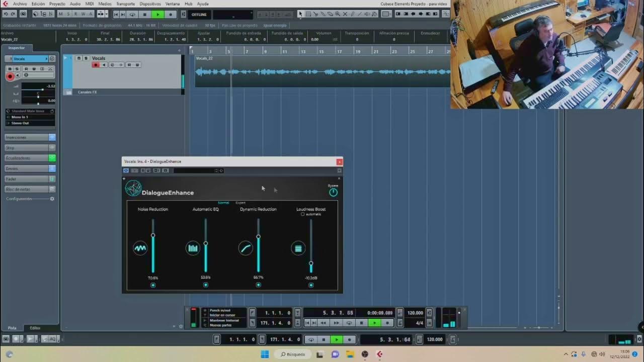Click top toolbar Stop button
The width and height of the screenshot is (644, 362).
click(145, 15)
